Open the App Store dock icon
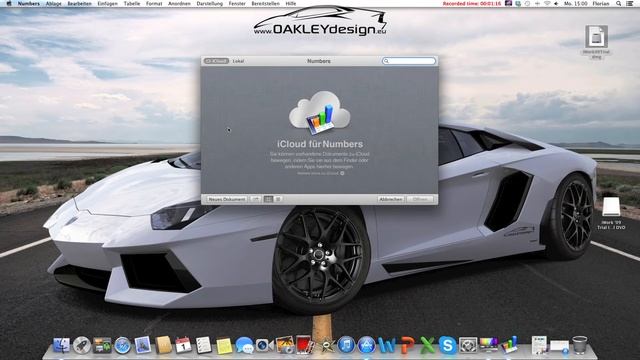This screenshot has width=640, height=360. (367, 345)
